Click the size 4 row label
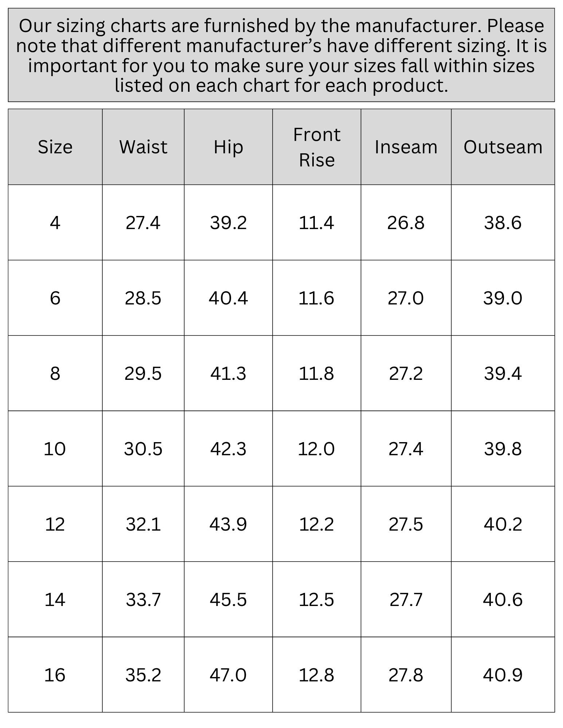563x728 pixels. (x=55, y=223)
